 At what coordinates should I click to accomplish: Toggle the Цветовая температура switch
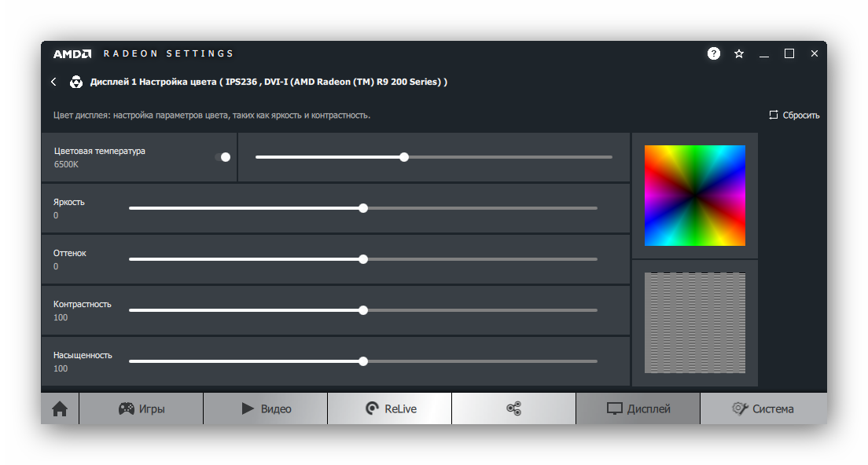(x=223, y=157)
